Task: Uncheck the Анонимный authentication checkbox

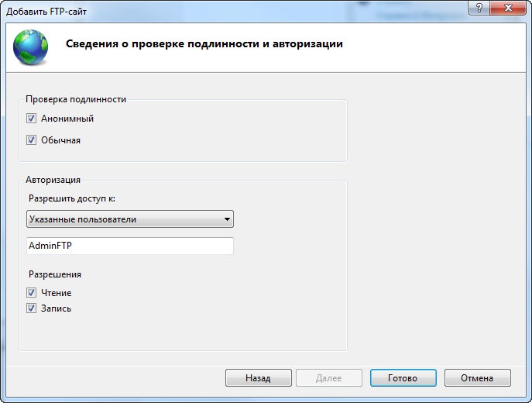Action: [x=32, y=119]
